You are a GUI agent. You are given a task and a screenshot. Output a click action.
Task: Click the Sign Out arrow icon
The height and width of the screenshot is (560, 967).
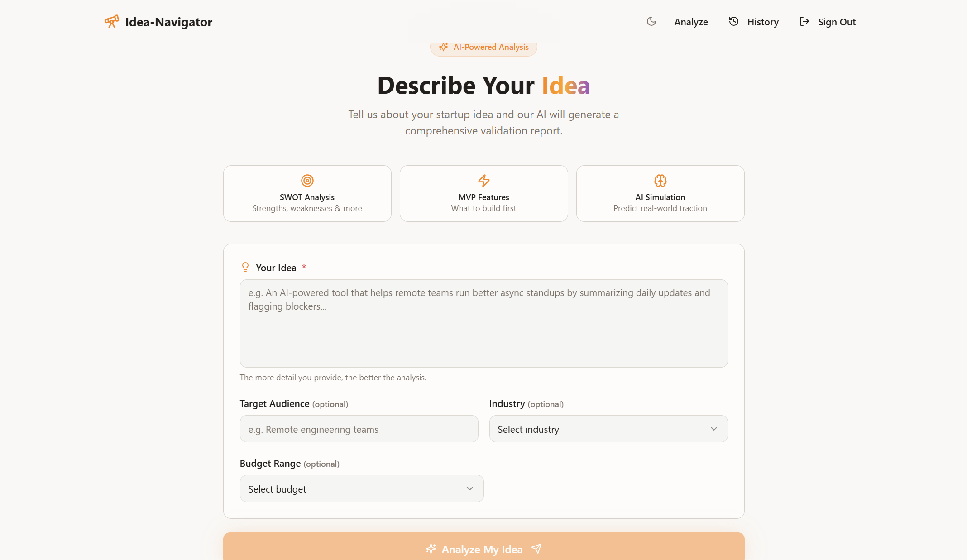(x=804, y=21)
